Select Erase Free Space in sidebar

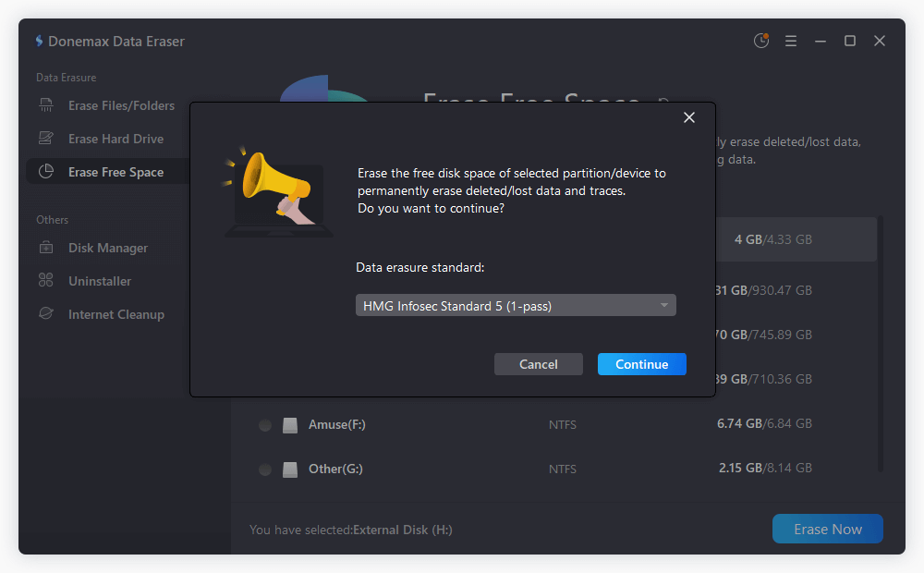[107, 172]
